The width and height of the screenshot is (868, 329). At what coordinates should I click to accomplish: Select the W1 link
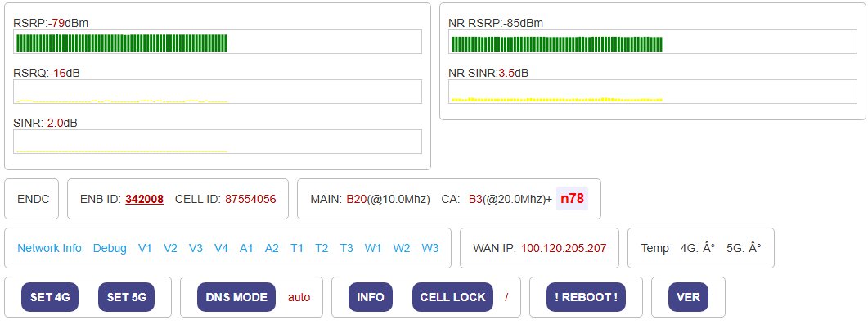click(373, 248)
